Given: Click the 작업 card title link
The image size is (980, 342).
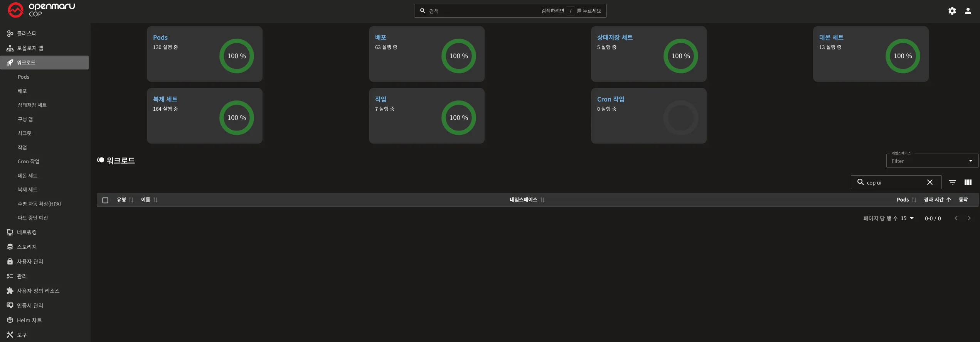Looking at the screenshot, I should [381, 99].
